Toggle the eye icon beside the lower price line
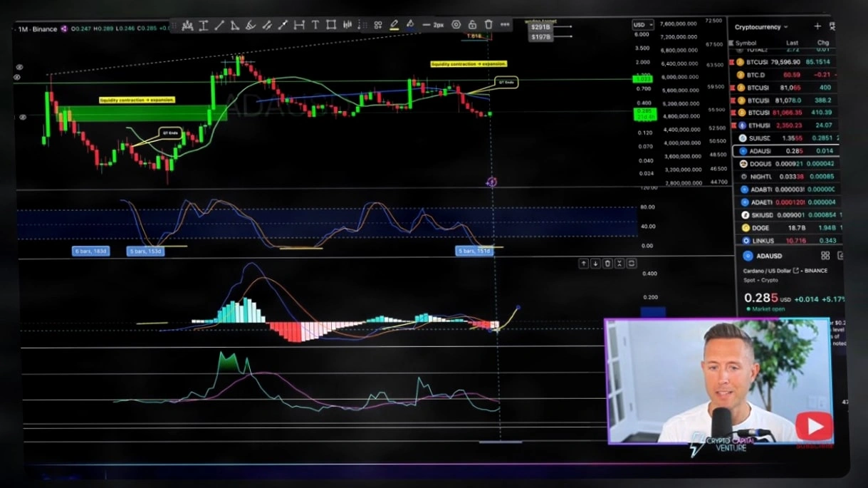Screen dimensions: 868x488 [x=23, y=117]
